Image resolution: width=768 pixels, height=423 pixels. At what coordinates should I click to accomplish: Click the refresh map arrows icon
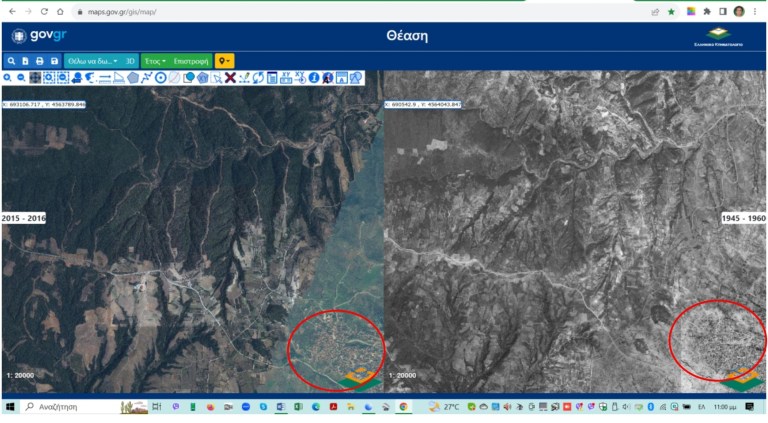coord(258,78)
